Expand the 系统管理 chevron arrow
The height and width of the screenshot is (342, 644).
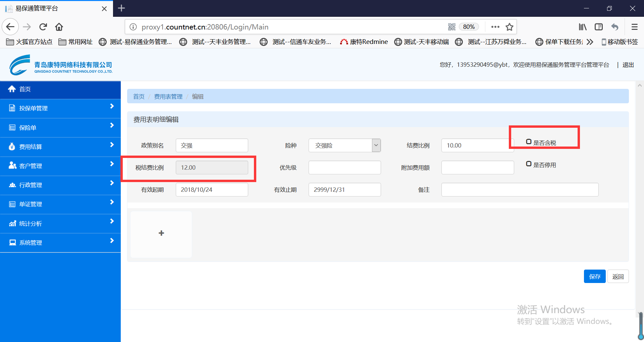(112, 241)
